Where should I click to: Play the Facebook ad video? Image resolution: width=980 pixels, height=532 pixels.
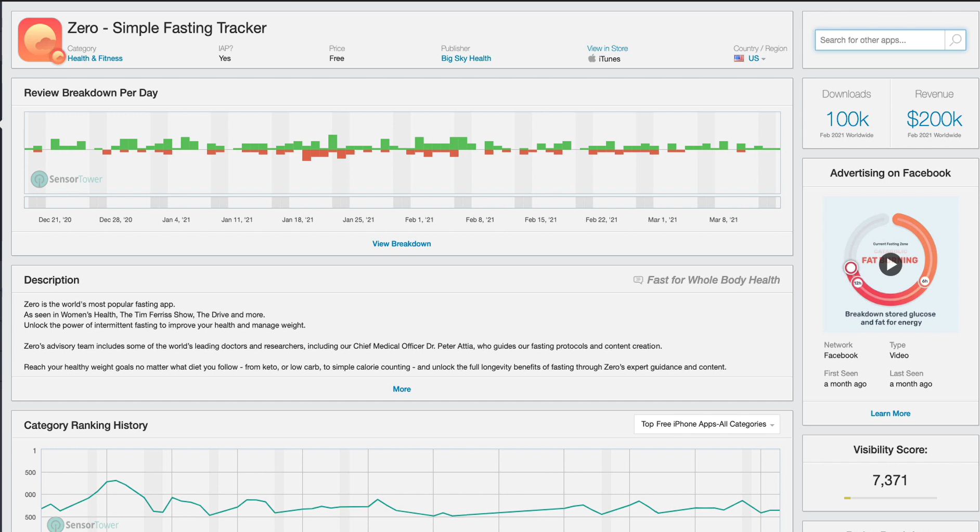[890, 264]
